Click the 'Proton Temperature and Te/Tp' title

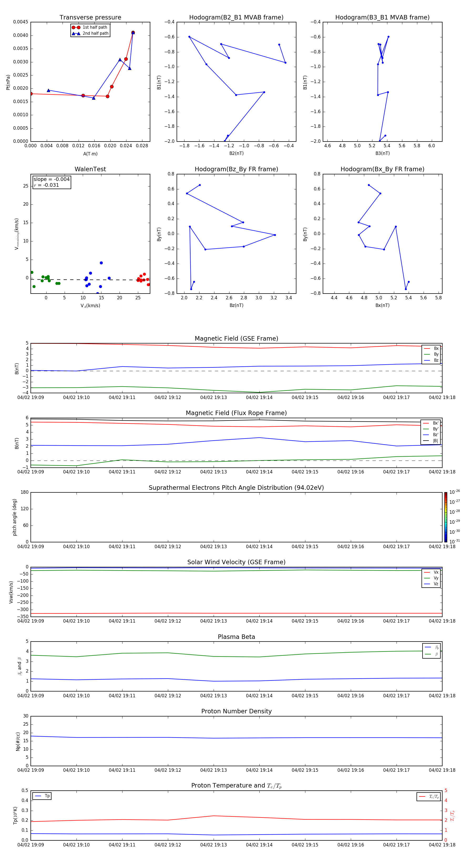point(236,786)
